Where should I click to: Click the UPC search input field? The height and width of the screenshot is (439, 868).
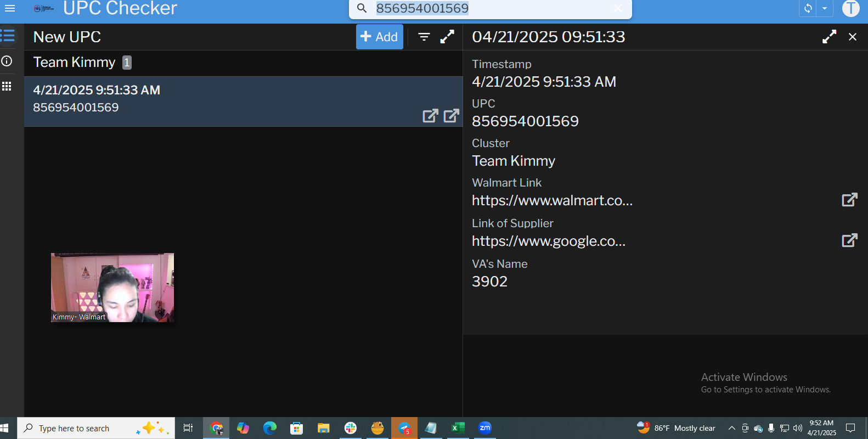tap(488, 8)
